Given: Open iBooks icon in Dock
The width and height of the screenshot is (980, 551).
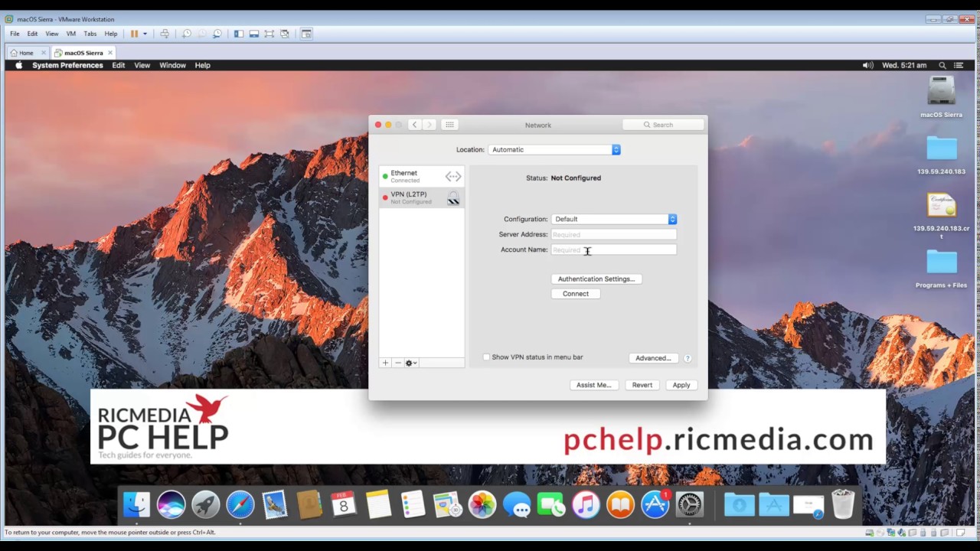Looking at the screenshot, I should click(x=620, y=505).
